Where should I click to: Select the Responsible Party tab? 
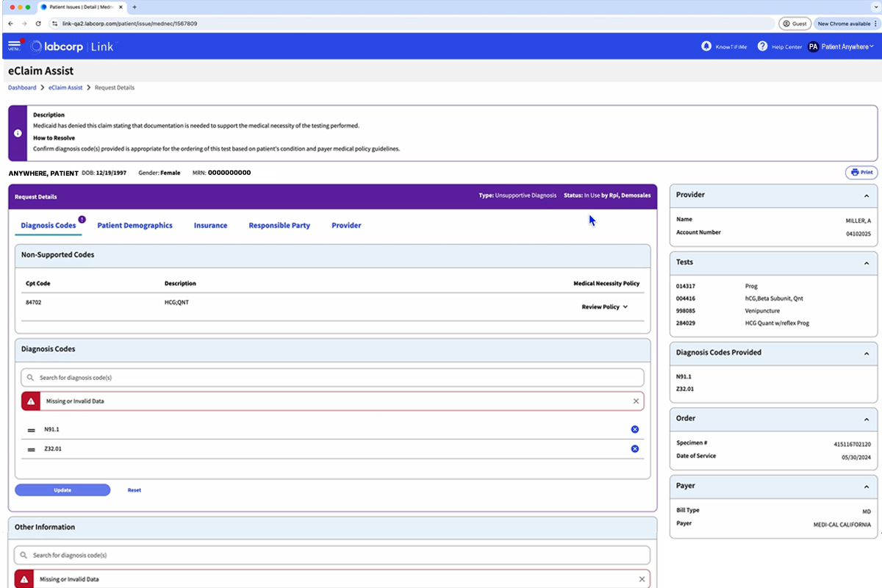coord(279,226)
